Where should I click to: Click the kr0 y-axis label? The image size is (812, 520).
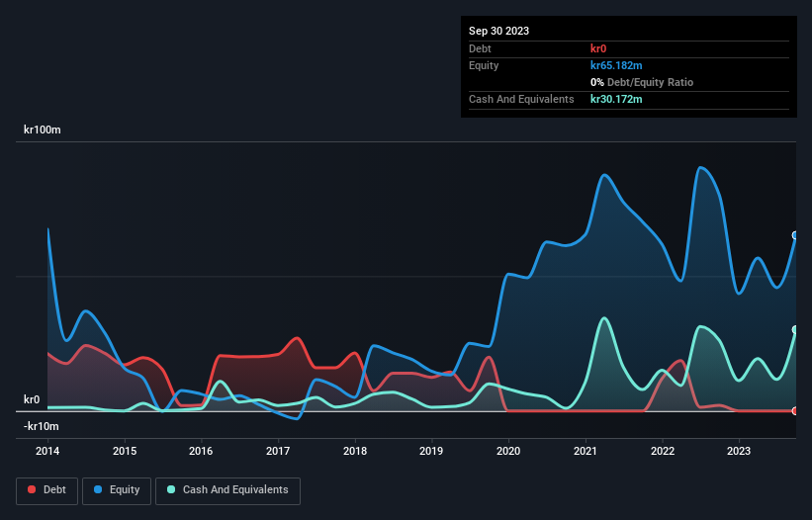32,400
